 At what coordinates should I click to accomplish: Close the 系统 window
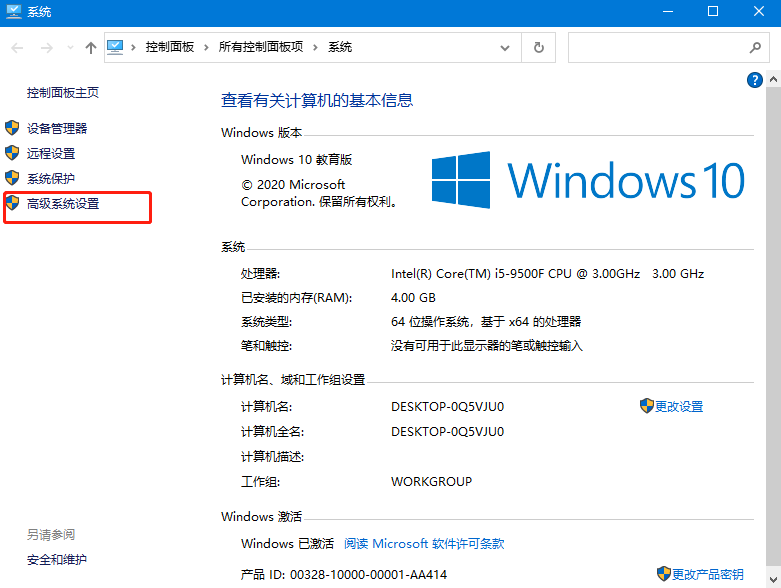tap(759, 12)
